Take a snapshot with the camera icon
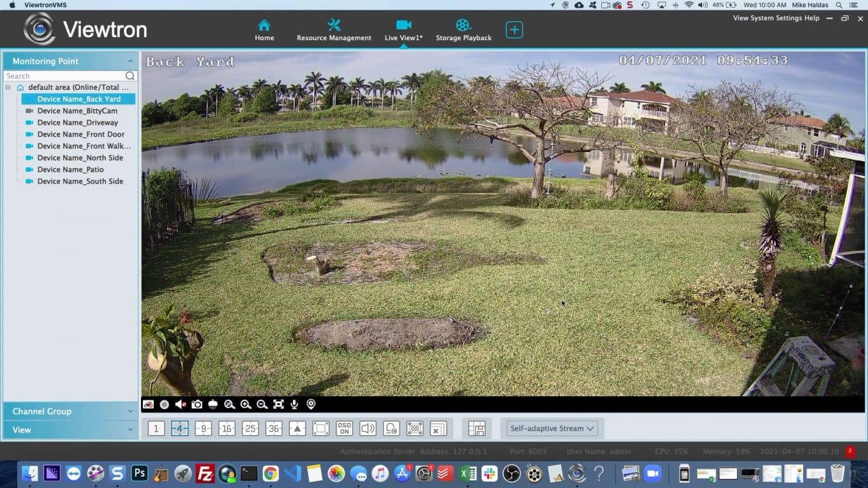The image size is (868, 488). 197,404
